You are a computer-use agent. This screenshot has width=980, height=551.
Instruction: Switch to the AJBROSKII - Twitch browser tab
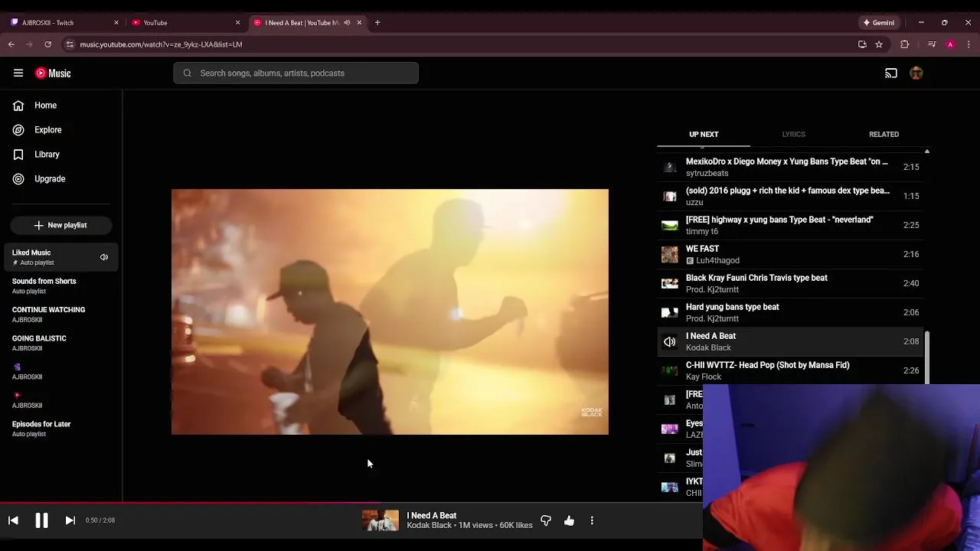coord(64,22)
